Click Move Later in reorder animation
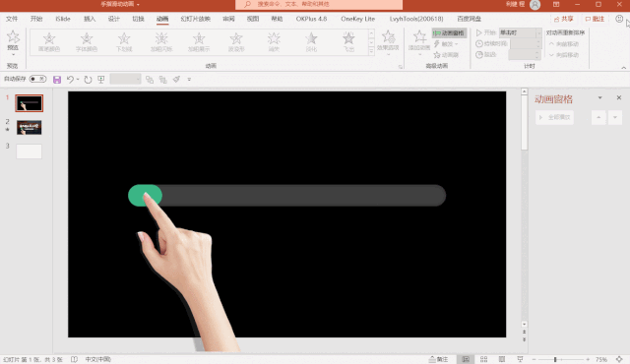The image size is (630, 364). [564, 54]
